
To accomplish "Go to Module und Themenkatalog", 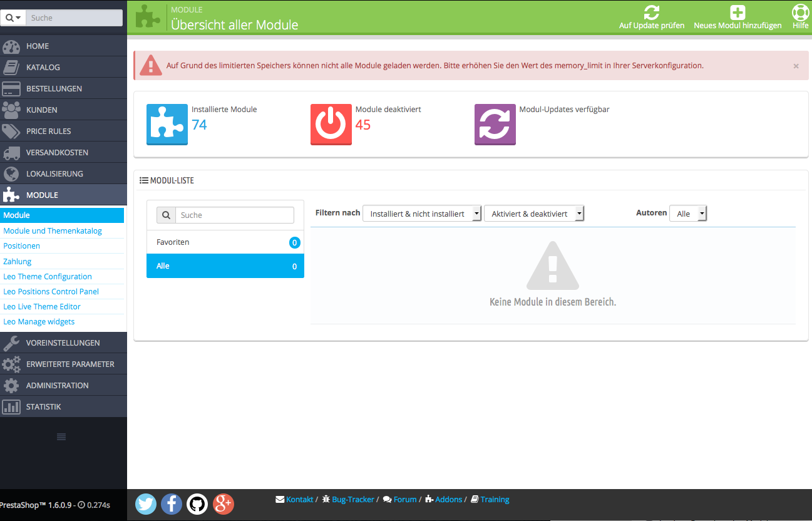I will click(x=53, y=231).
